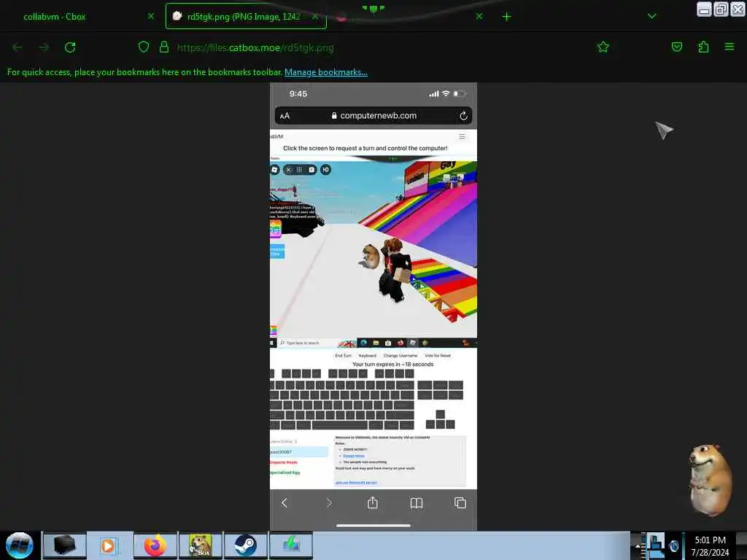Go forward one page
Screen dimensions: 747x560
[44, 47]
